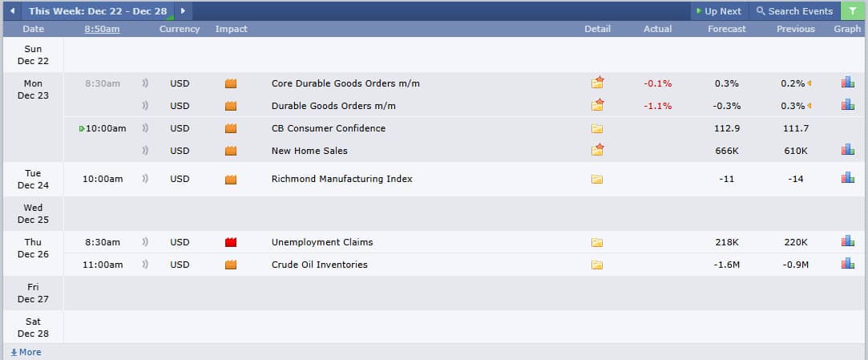Toggle sound alert for Crude Oil Inventories
This screenshot has height=360, width=868.
pyautogui.click(x=145, y=265)
